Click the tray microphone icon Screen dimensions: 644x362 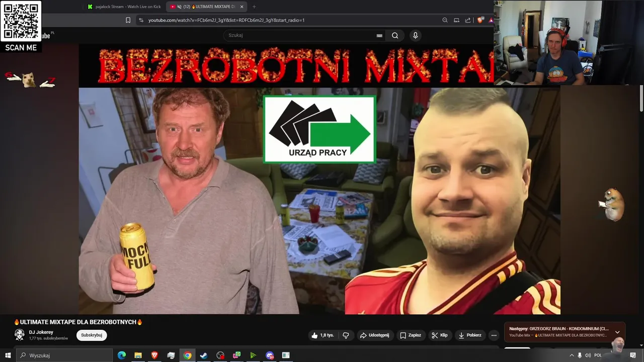coord(580,355)
